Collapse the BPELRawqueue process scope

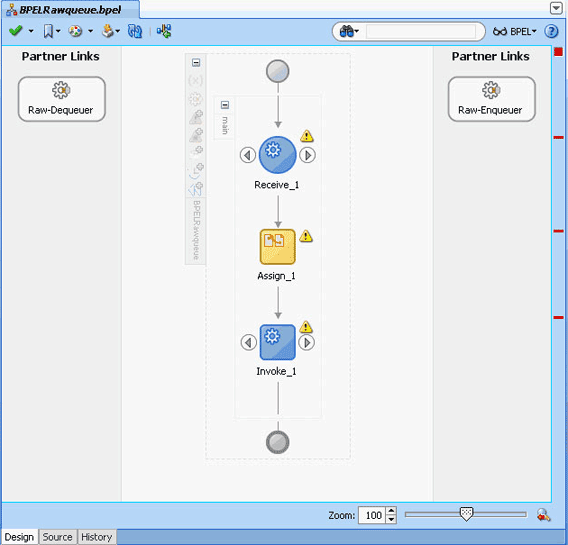(x=196, y=63)
